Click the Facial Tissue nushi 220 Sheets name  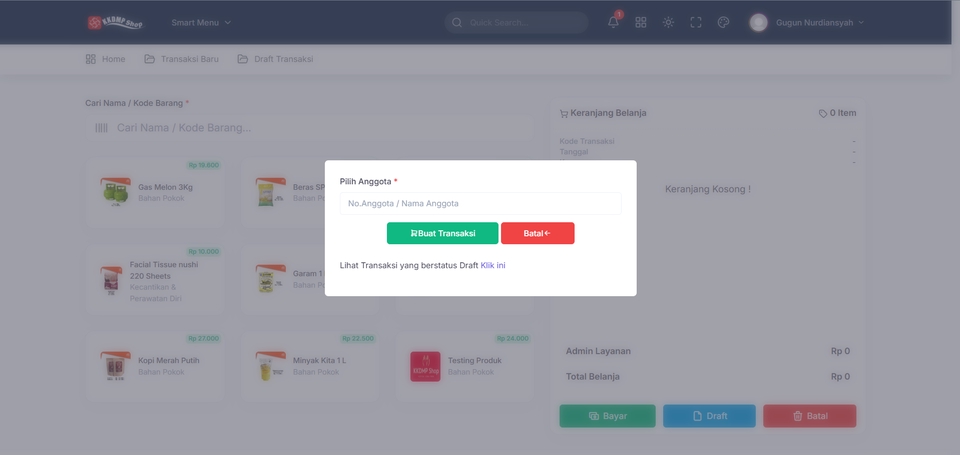[x=163, y=270]
